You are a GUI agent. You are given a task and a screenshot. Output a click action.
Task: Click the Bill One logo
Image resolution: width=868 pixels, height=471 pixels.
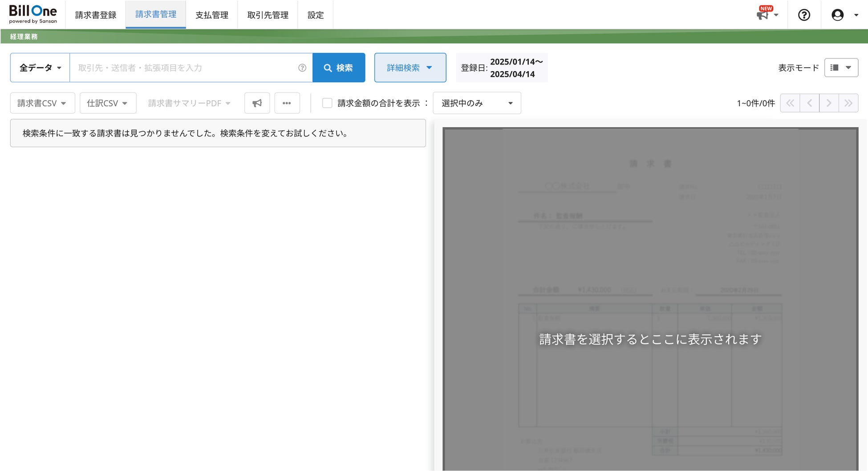(33, 14)
